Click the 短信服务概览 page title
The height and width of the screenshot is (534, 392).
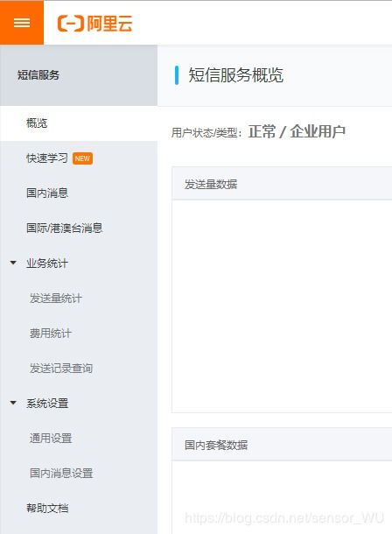coord(236,75)
